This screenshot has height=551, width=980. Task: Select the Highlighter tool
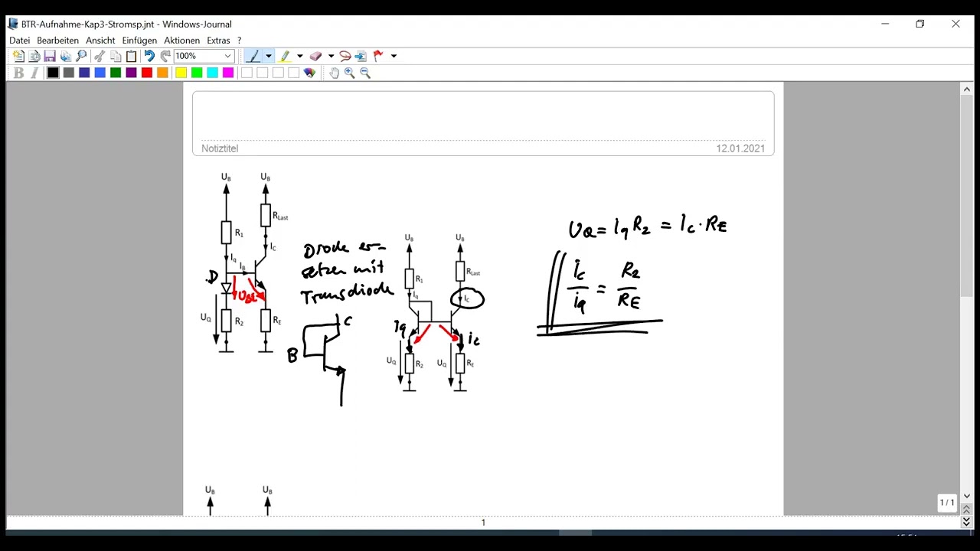285,56
